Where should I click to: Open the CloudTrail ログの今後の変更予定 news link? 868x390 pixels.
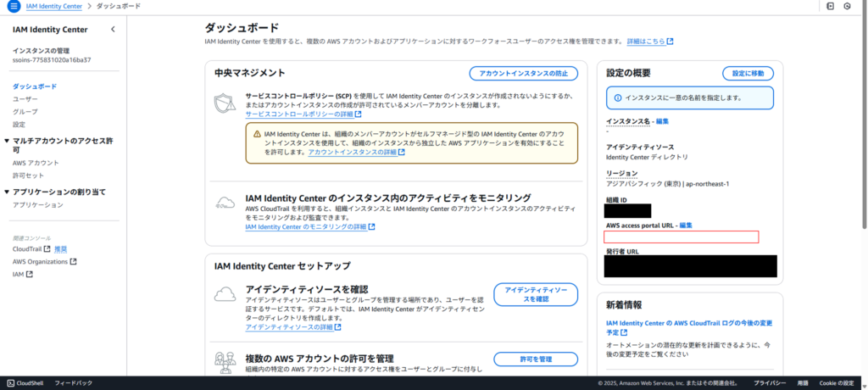click(689, 327)
